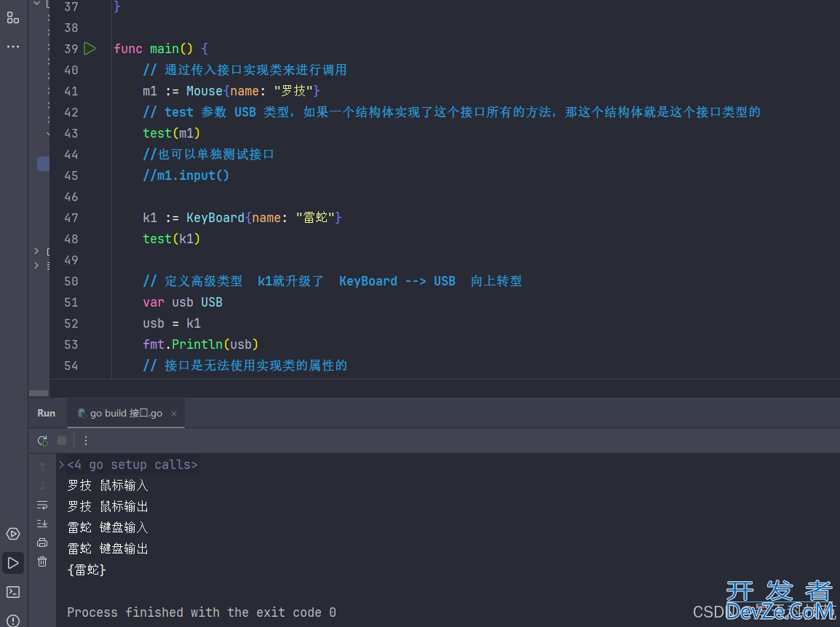Click the comment '接口是无法使用实现类的属性的'

point(255,366)
